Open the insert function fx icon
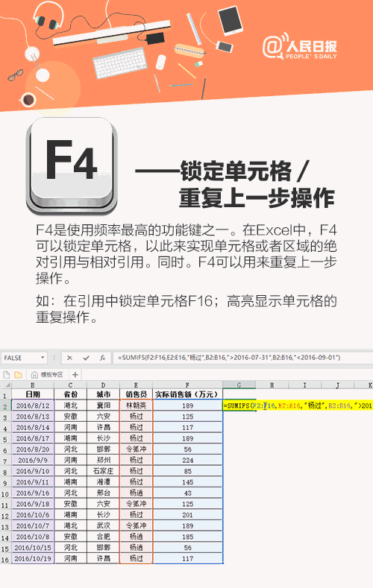The image size is (373, 588). point(102,358)
